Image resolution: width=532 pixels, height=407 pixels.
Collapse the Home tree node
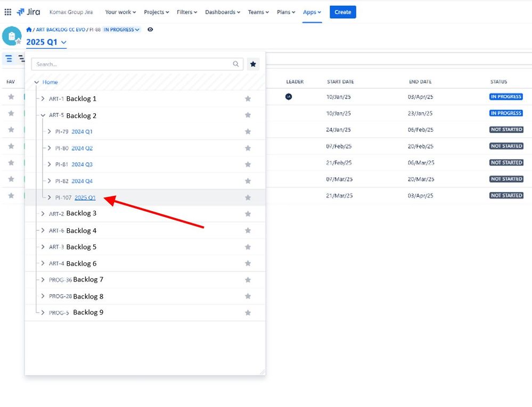click(37, 82)
